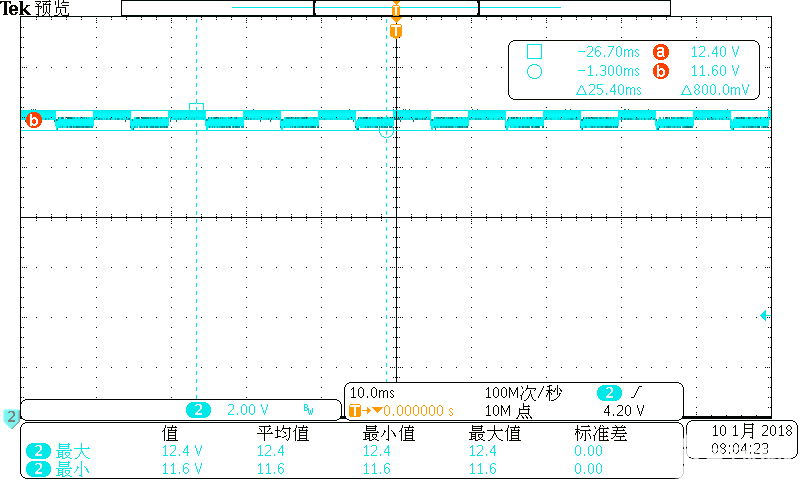
Task: Click the 10M 点 record length readout
Action: (x=508, y=411)
